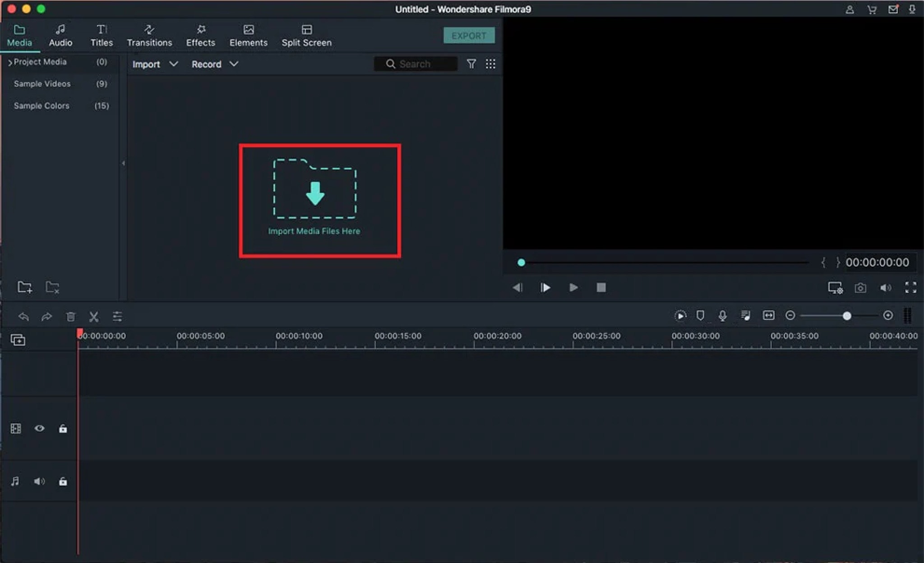Mute the audio track speaker icon
The width and height of the screenshot is (924, 563).
click(39, 481)
